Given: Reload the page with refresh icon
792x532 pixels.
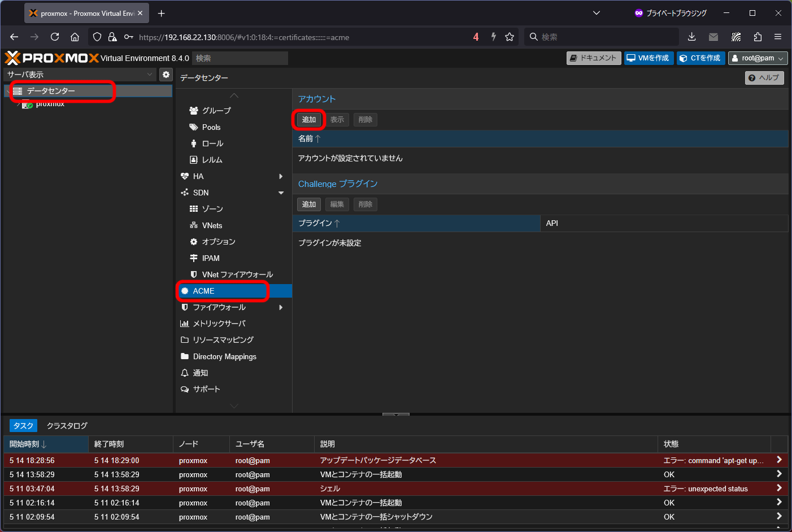Looking at the screenshot, I should coord(55,37).
